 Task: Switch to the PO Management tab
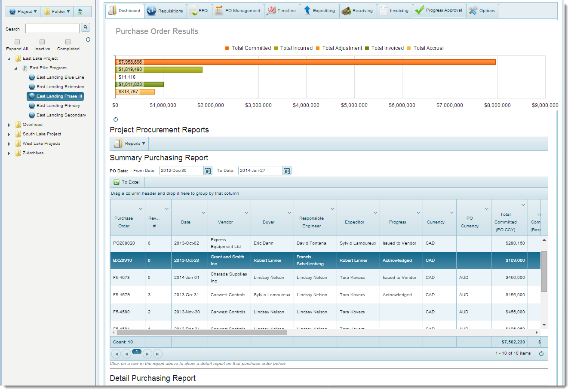tap(238, 11)
